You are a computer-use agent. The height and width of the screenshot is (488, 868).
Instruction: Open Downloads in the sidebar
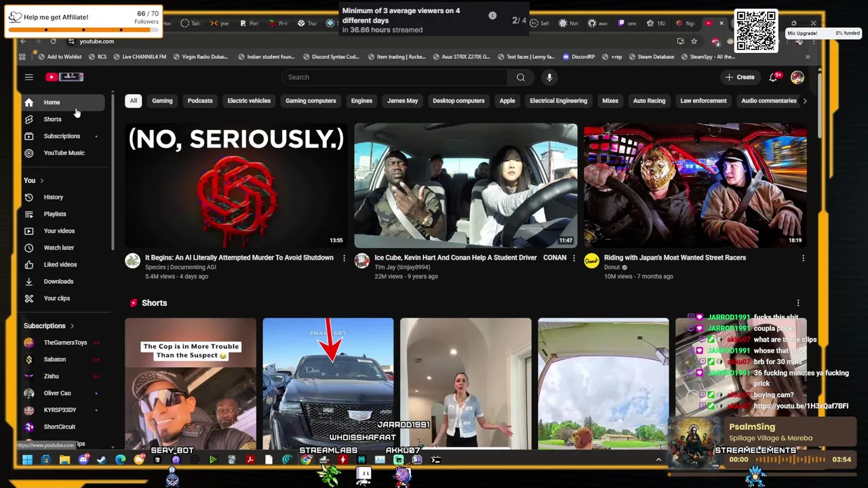(62, 281)
